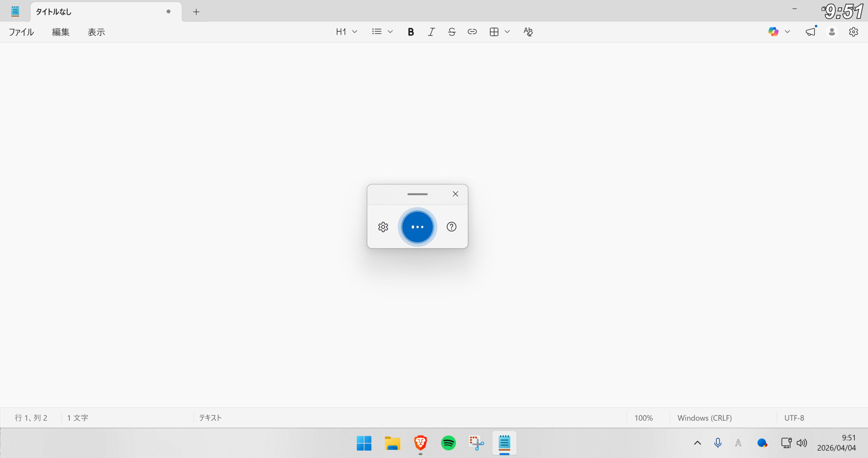Image resolution: width=868 pixels, height=458 pixels.
Task: Click the 100% zoom level indicator
Action: tap(644, 418)
